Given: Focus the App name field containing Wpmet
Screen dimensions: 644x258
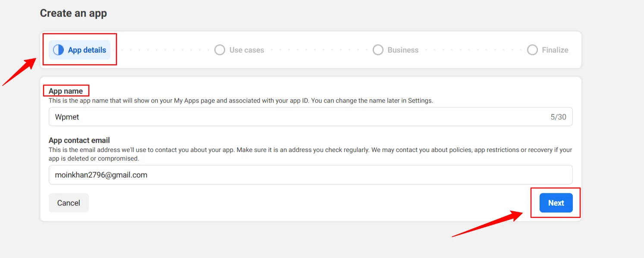Looking at the screenshot, I should tap(311, 117).
